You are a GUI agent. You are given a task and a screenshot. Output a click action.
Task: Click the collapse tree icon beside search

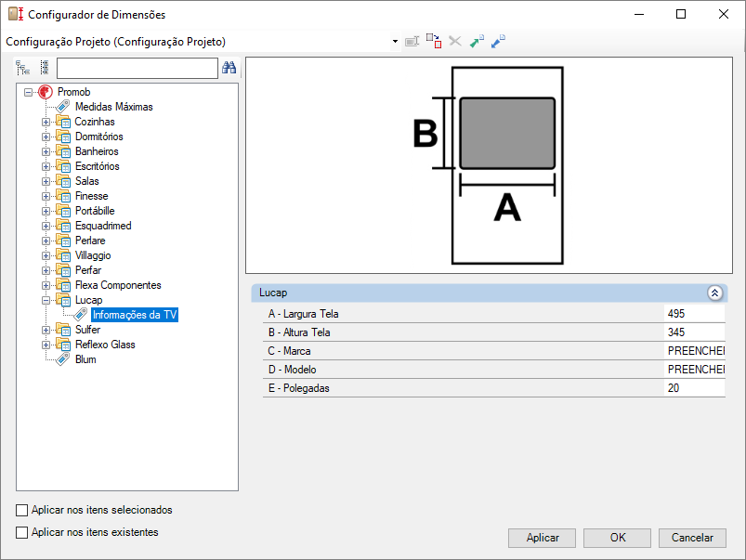(x=45, y=68)
